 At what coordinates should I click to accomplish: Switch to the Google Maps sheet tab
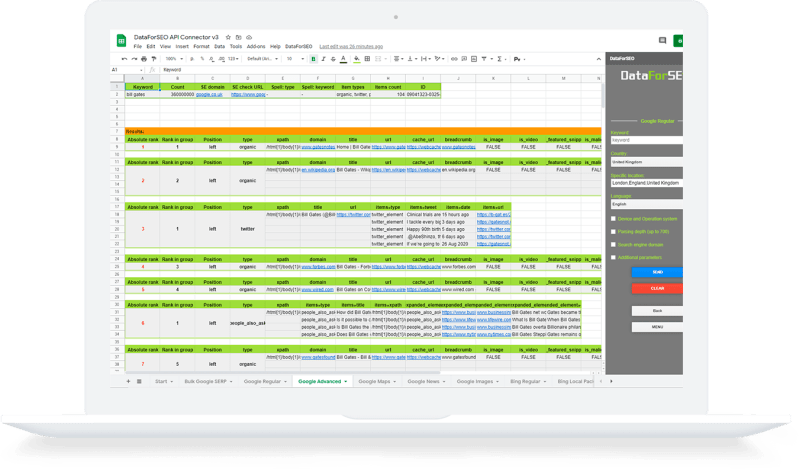click(x=377, y=381)
